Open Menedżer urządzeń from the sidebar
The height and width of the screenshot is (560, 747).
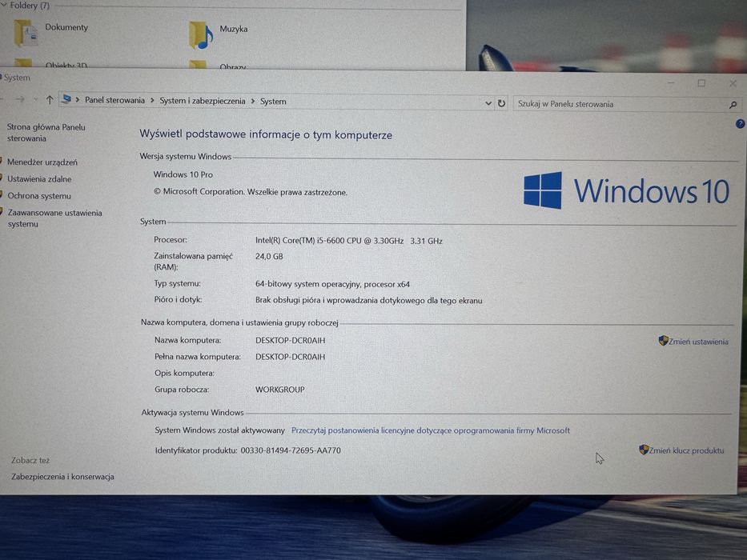(x=42, y=162)
